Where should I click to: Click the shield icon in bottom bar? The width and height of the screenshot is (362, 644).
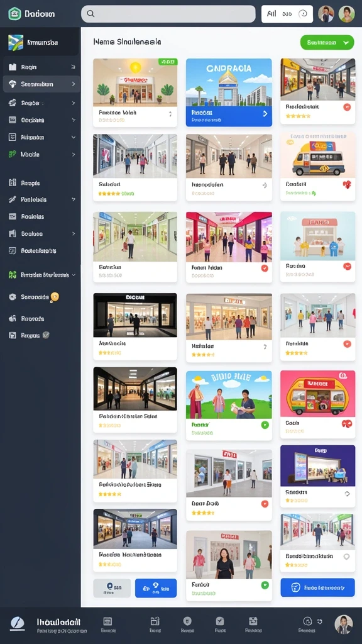point(187,621)
